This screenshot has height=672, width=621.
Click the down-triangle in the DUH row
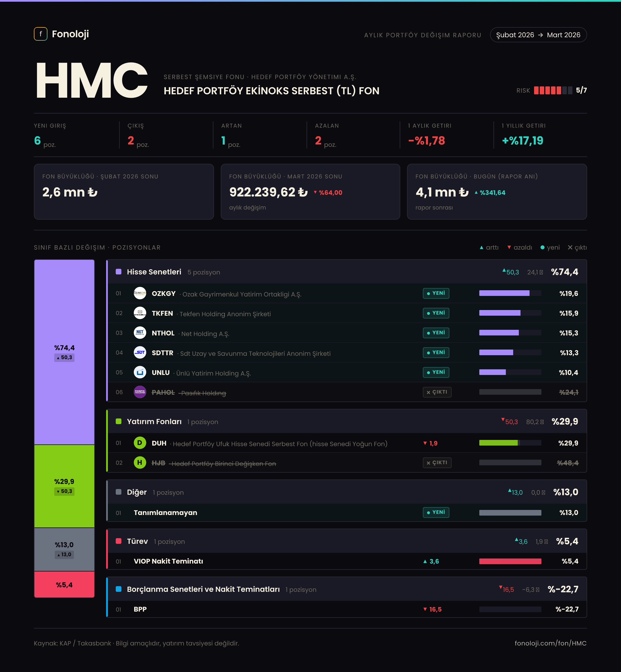[x=425, y=443]
